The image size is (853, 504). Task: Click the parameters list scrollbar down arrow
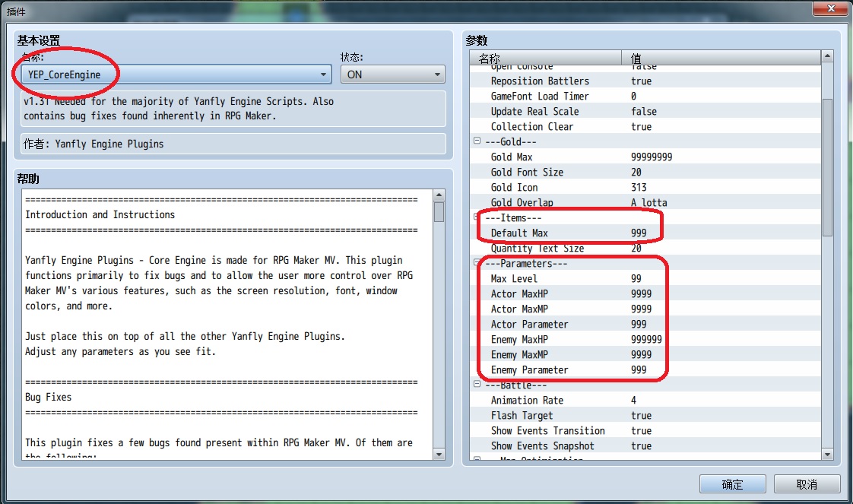(x=827, y=454)
